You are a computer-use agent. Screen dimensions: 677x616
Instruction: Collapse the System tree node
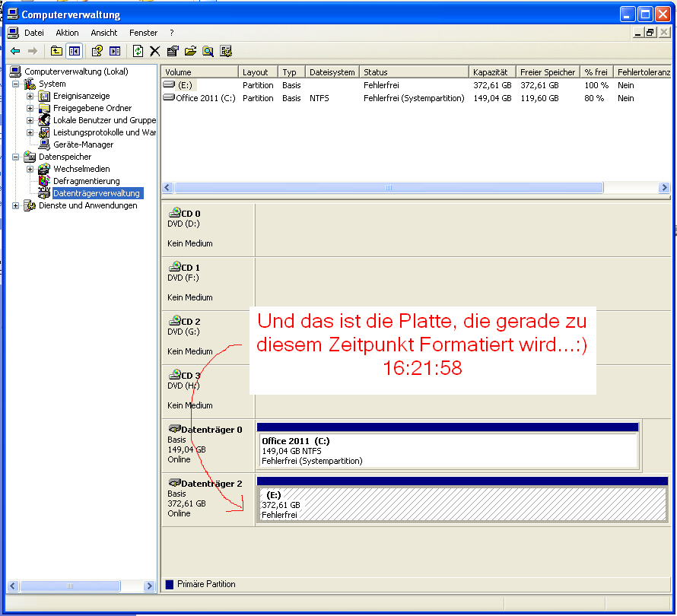coord(15,84)
